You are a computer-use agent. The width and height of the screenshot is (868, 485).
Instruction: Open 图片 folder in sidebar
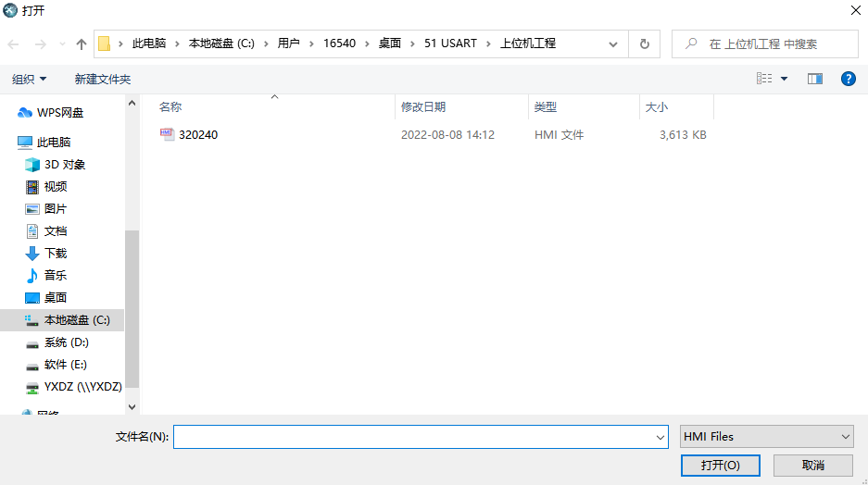56,208
